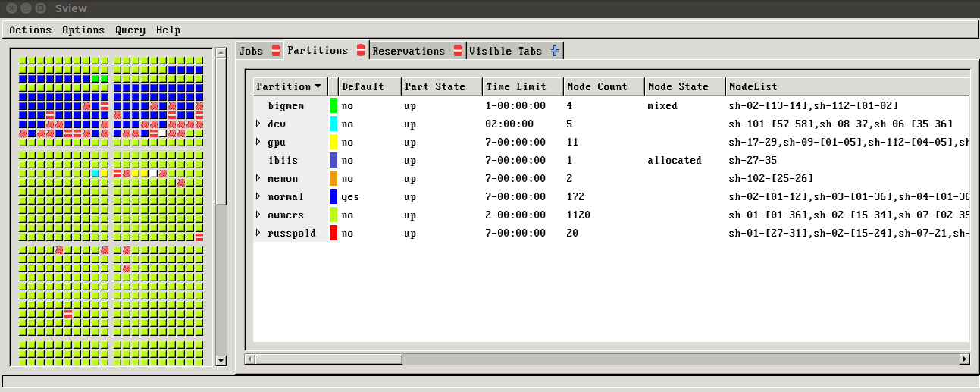The width and height of the screenshot is (980, 392).
Task: Click the node list sh-27-35
Action: coord(753,160)
